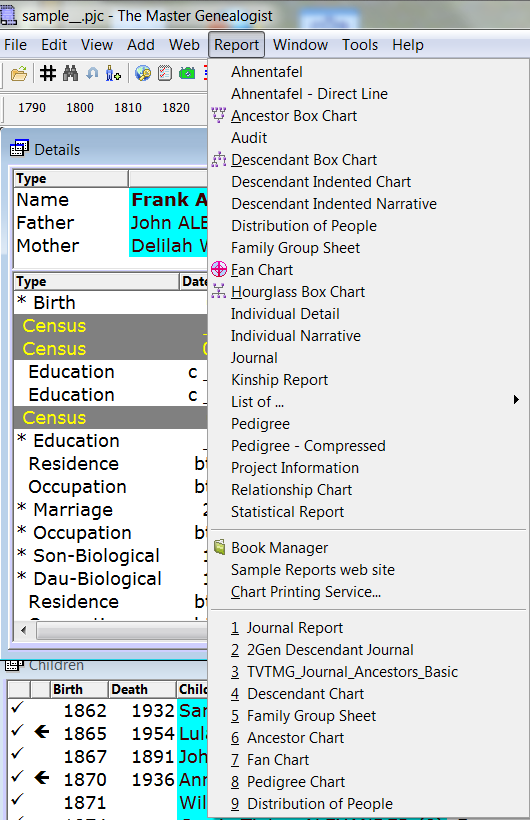Choose Descendant Indented Narrative

pos(334,203)
